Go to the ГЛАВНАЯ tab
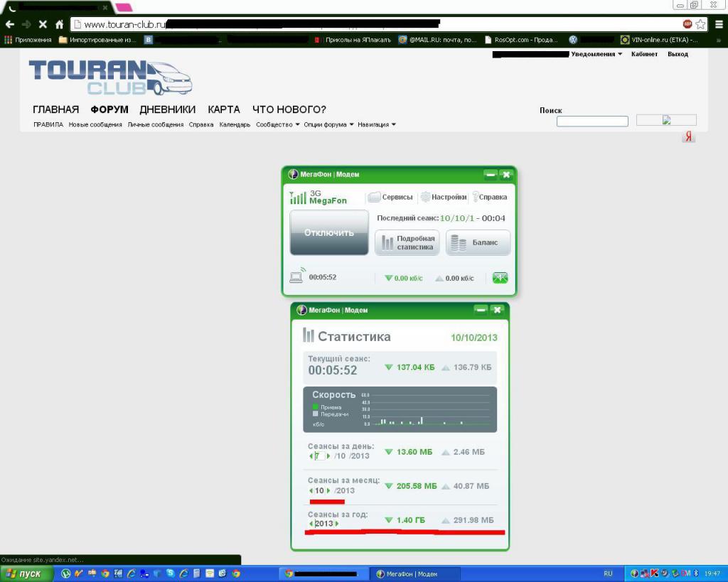This screenshot has height=582, width=728. [55, 109]
